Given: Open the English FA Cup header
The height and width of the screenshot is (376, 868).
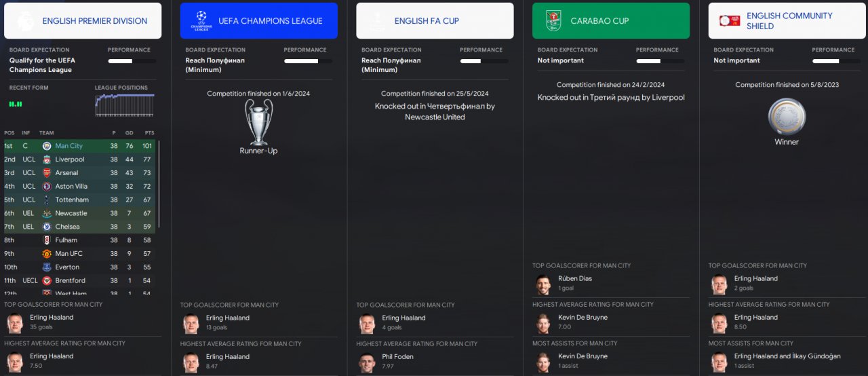Looking at the screenshot, I should (x=435, y=20).
